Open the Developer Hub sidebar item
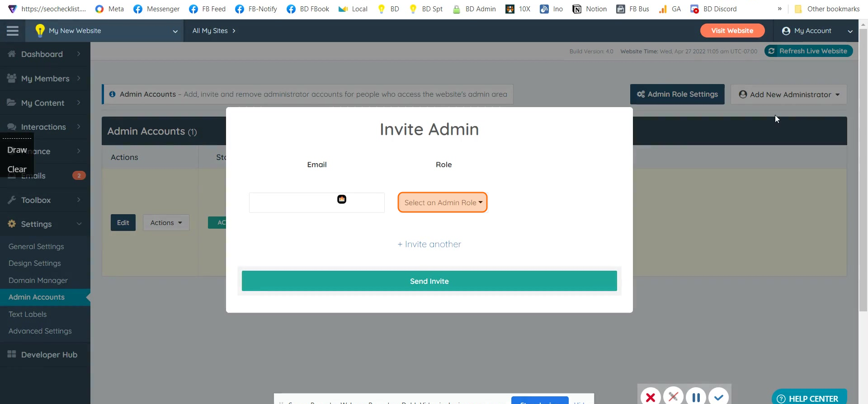This screenshot has width=868, height=404. pos(45,355)
